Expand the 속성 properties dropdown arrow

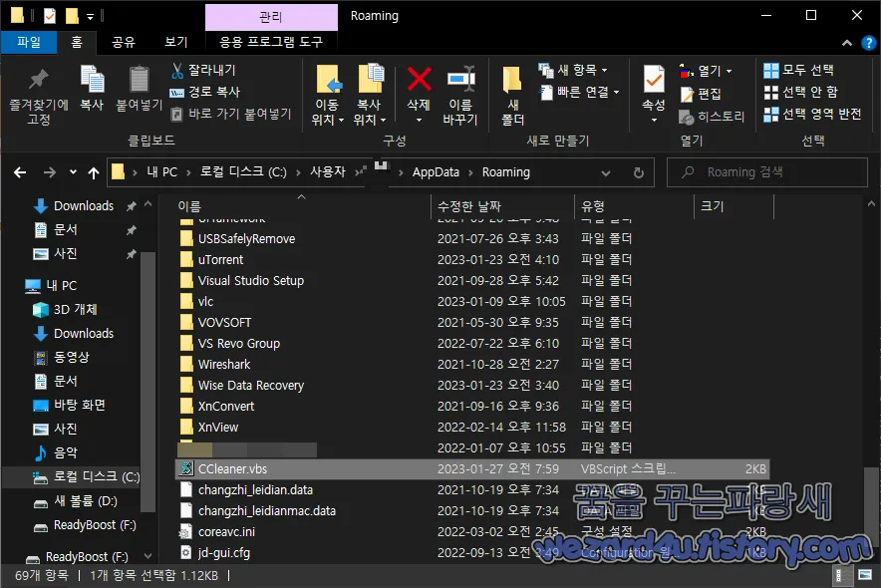pyautogui.click(x=654, y=120)
